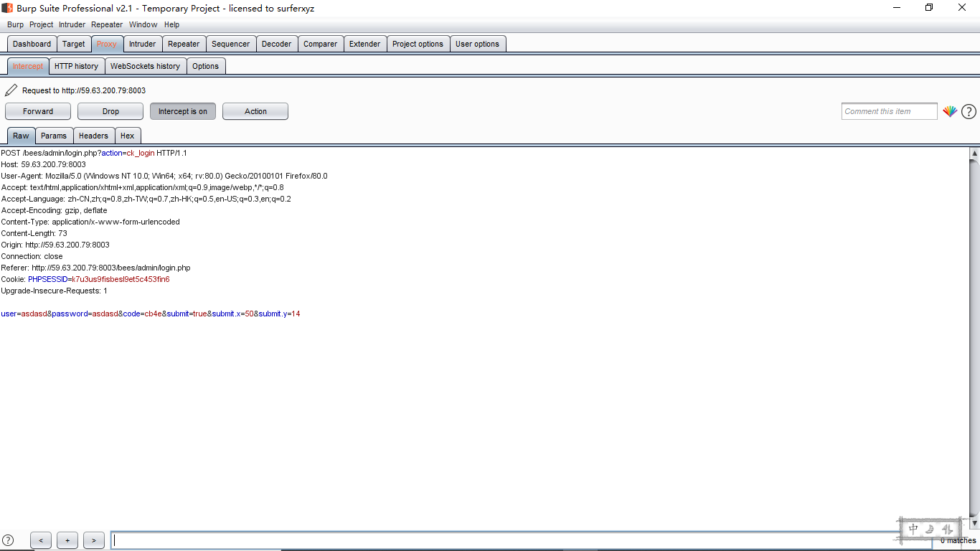
Task: Open the multicolor highlight picker icon
Action: 950,111
